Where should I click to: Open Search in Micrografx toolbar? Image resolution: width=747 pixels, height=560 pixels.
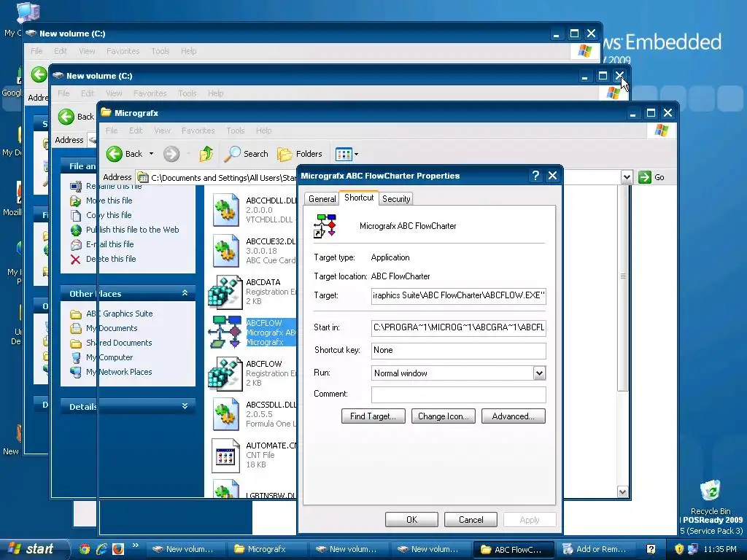[247, 154]
